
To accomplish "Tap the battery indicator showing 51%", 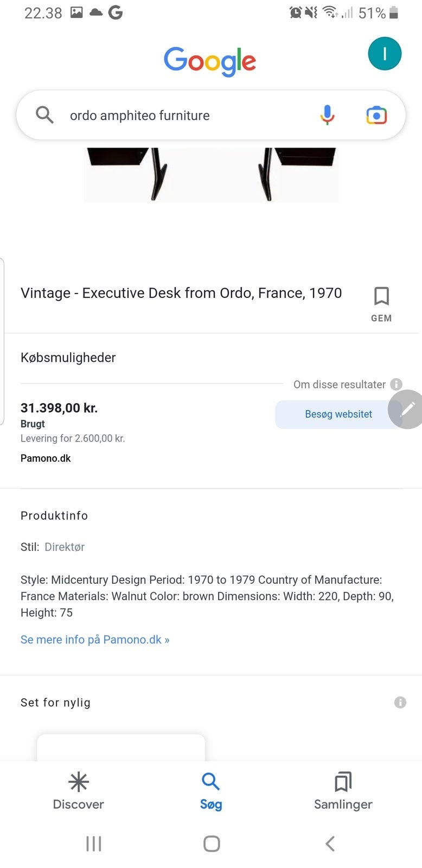I will tap(380, 12).
